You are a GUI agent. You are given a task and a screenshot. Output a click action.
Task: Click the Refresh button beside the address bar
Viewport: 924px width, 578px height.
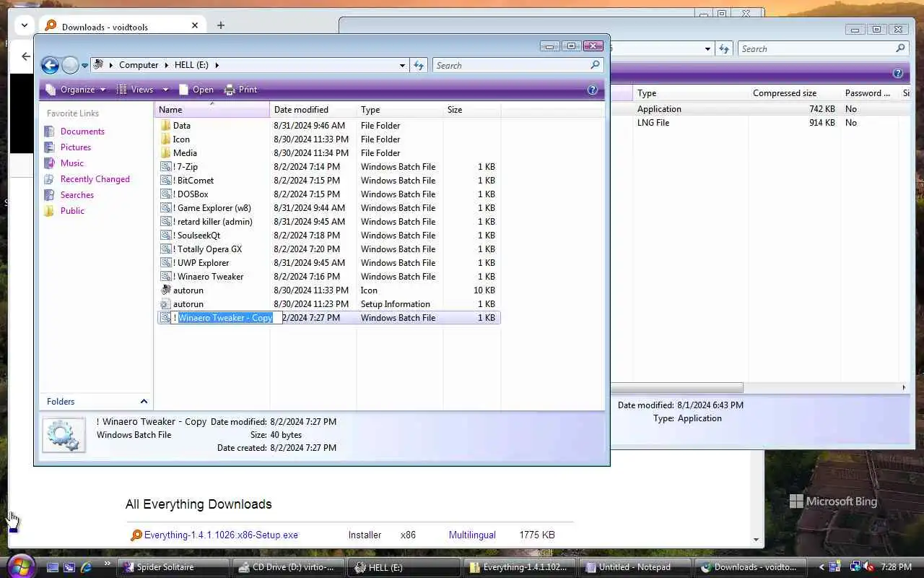tap(419, 65)
